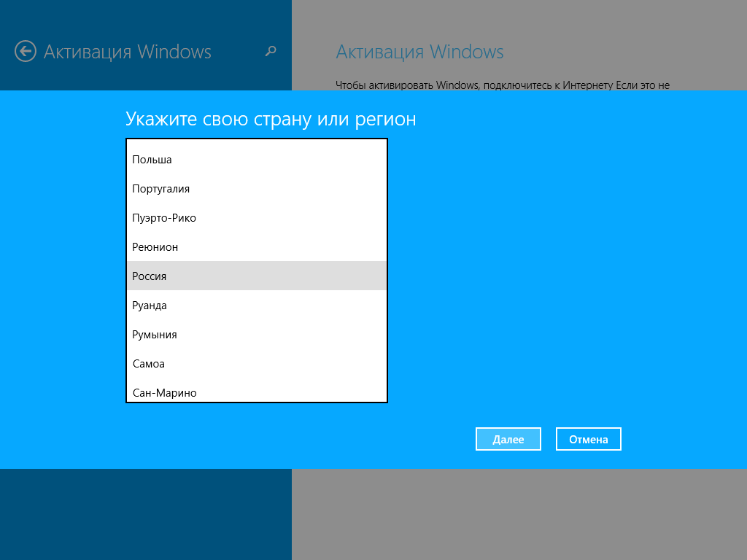Open the search magnifier icon

pos(271,51)
